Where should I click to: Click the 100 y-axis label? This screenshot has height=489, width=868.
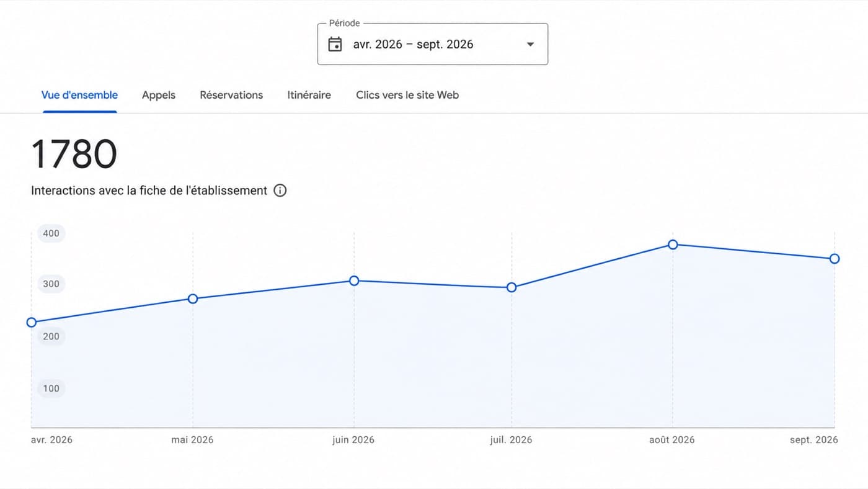coord(51,388)
